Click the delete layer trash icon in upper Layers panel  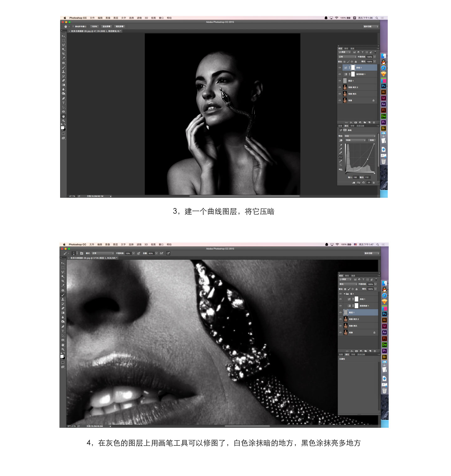coord(374,123)
